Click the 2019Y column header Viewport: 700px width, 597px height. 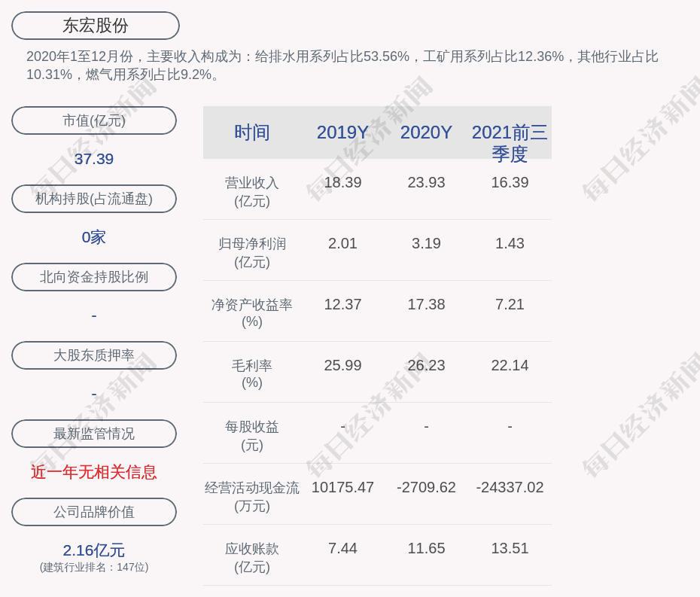point(342,132)
